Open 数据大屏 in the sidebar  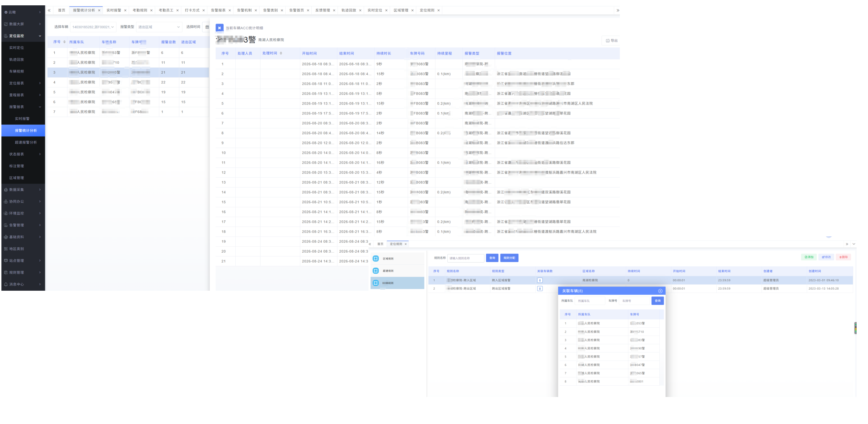(23, 24)
